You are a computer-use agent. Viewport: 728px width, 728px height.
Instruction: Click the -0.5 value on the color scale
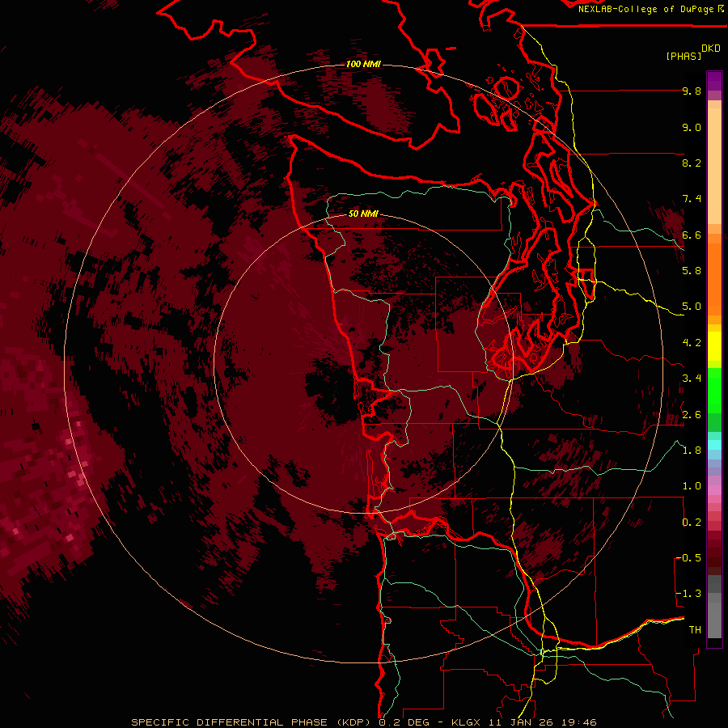688,558
